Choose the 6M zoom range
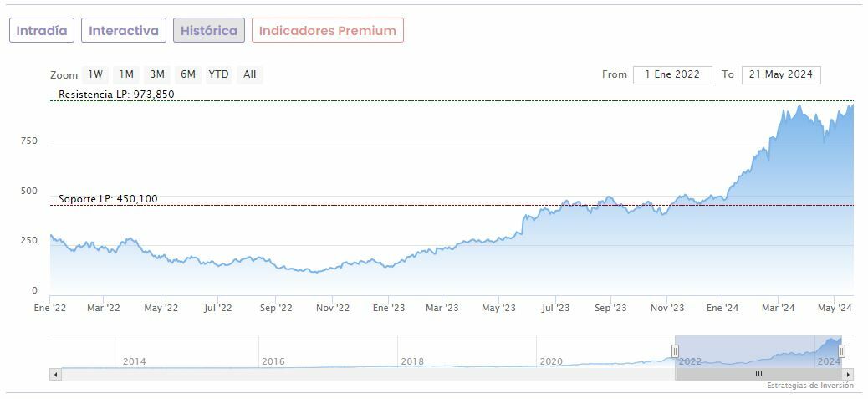The width and height of the screenshot is (868, 399). 188,74
